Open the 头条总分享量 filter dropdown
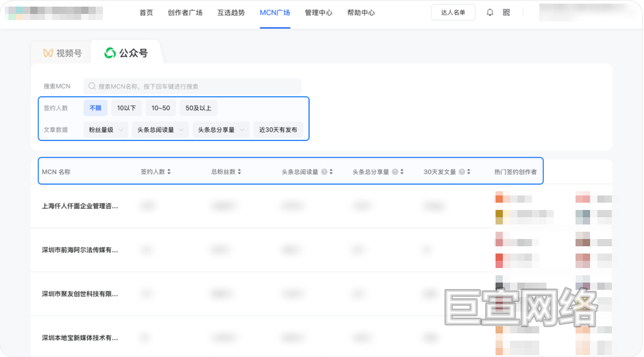Image resolution: width=644 pixels, height=357 pixels. click(x=221, y=129)
